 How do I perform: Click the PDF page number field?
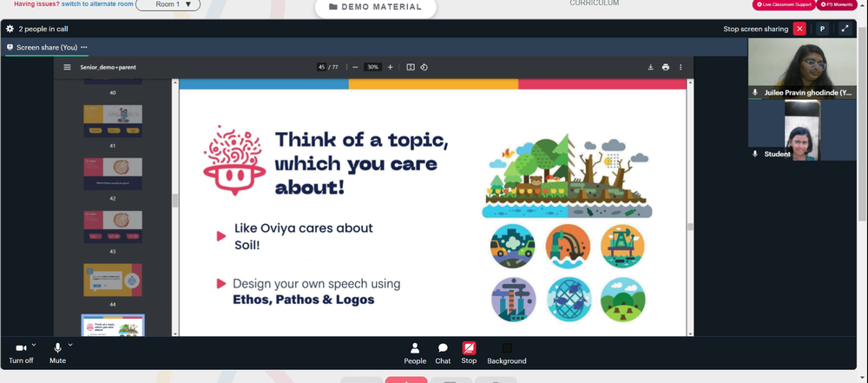pos(321,67)
